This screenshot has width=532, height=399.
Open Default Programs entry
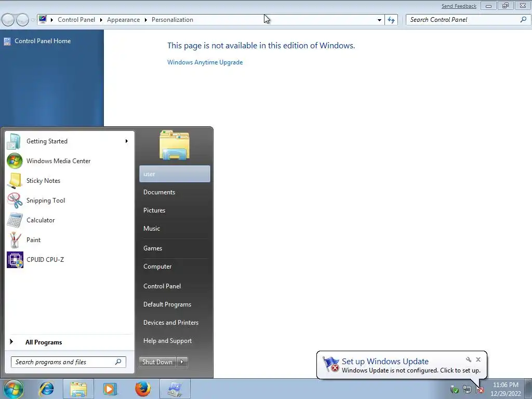point(175,304)
